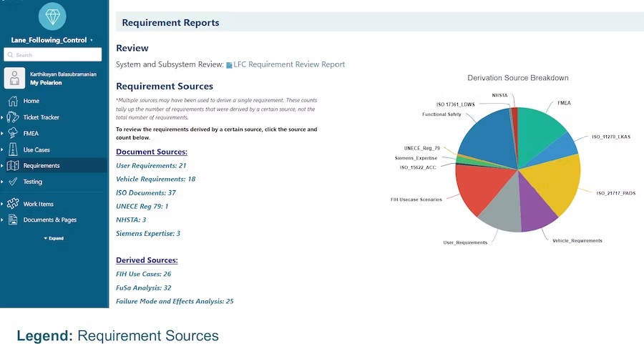Viewport: 644px width, 344px height.
Task: Click the diamond project logo icon
Action: click(x=52, y=16)
